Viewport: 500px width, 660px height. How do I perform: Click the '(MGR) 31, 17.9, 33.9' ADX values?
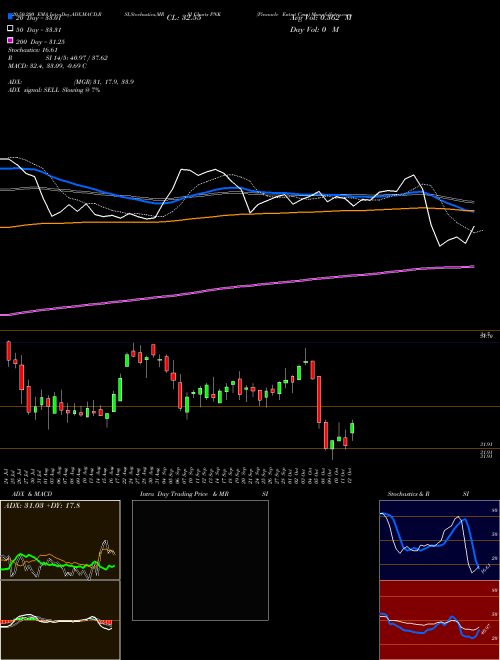click(104, 82)
